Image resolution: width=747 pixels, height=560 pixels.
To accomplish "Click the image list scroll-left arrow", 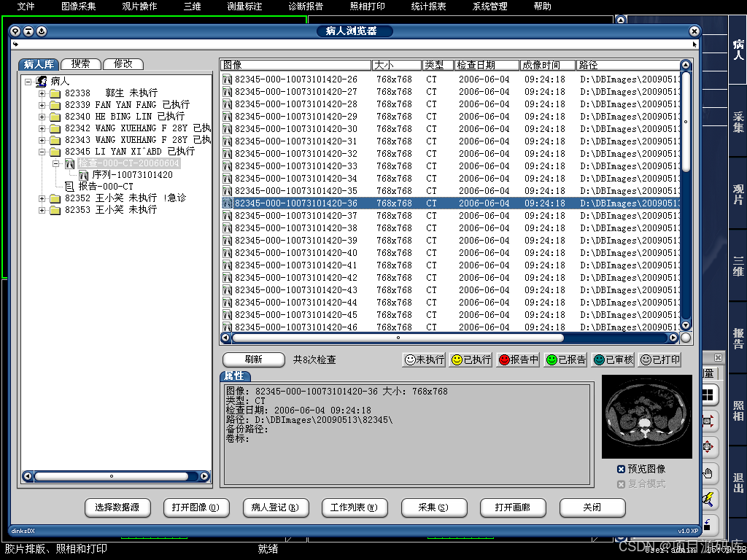I will (x=225, y=338).
